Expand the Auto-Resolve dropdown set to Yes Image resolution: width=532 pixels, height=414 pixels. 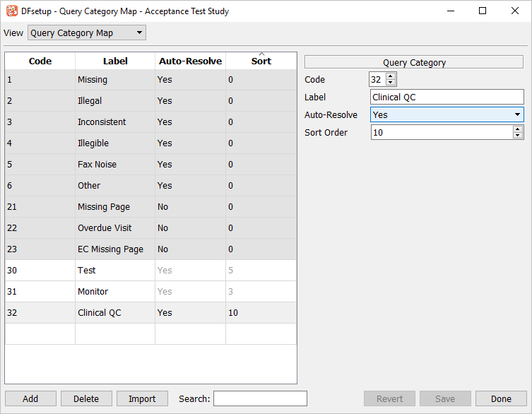pyautogui.click(x=447, y=114)
